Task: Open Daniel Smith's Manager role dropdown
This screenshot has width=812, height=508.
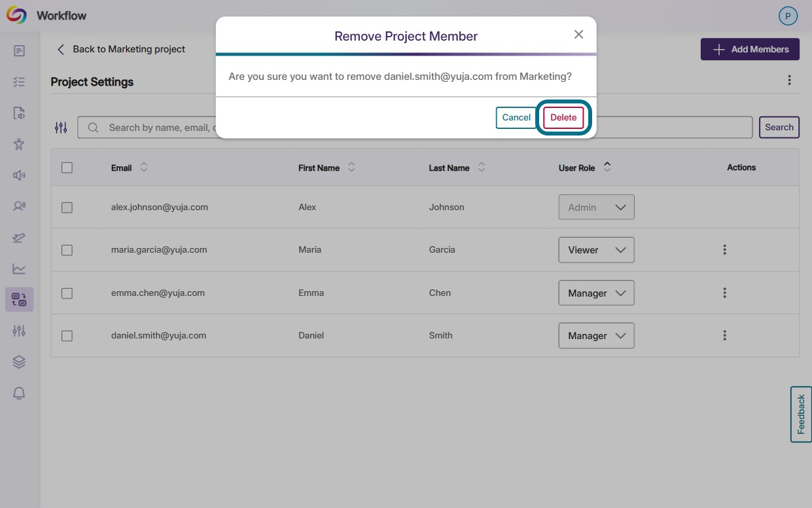Action: (x=596, y=335)
